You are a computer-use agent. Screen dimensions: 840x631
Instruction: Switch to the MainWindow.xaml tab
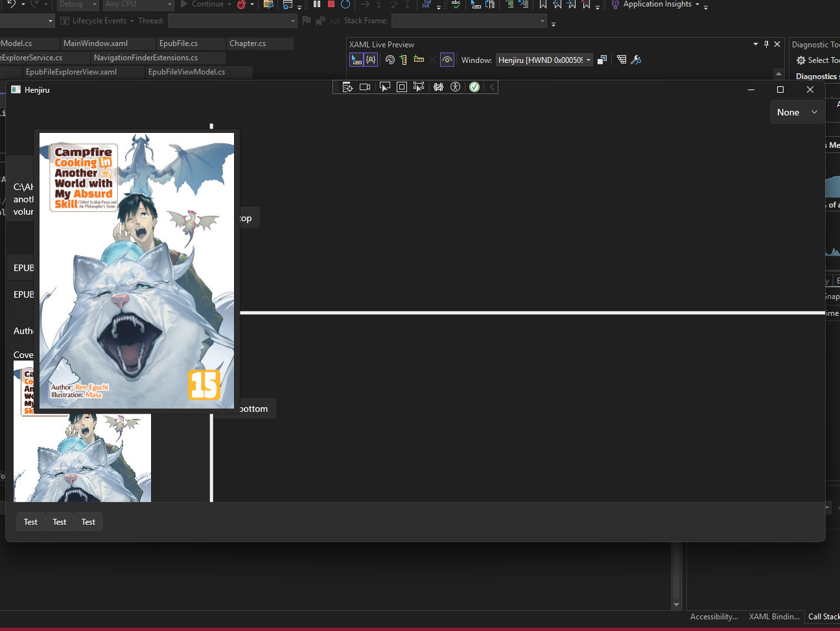point(95,43)
